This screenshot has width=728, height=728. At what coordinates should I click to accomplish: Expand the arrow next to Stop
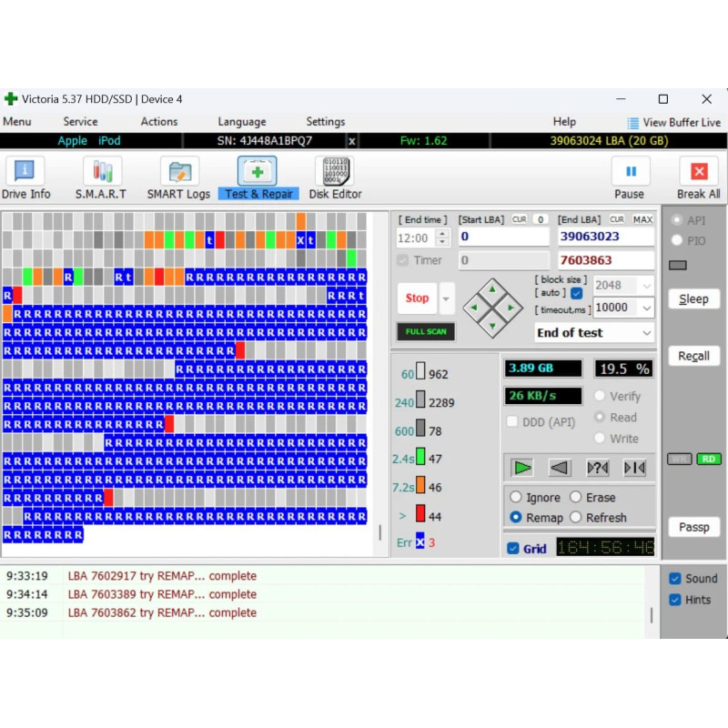[446, 298]
